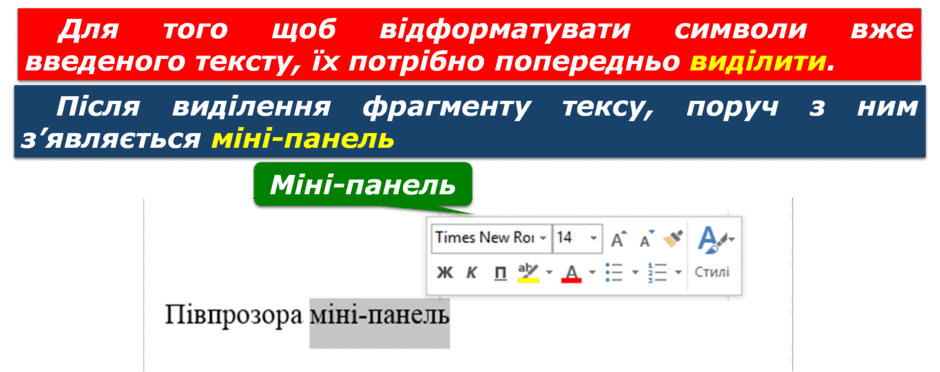Apply the bulleted list
The width and height of the screenshot is (940, 372).
615,273
